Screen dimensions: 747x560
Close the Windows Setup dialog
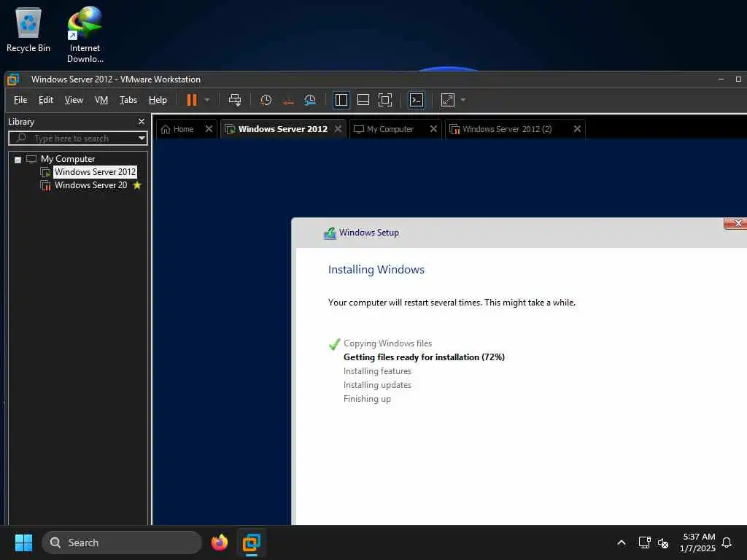tap(737, 223)
